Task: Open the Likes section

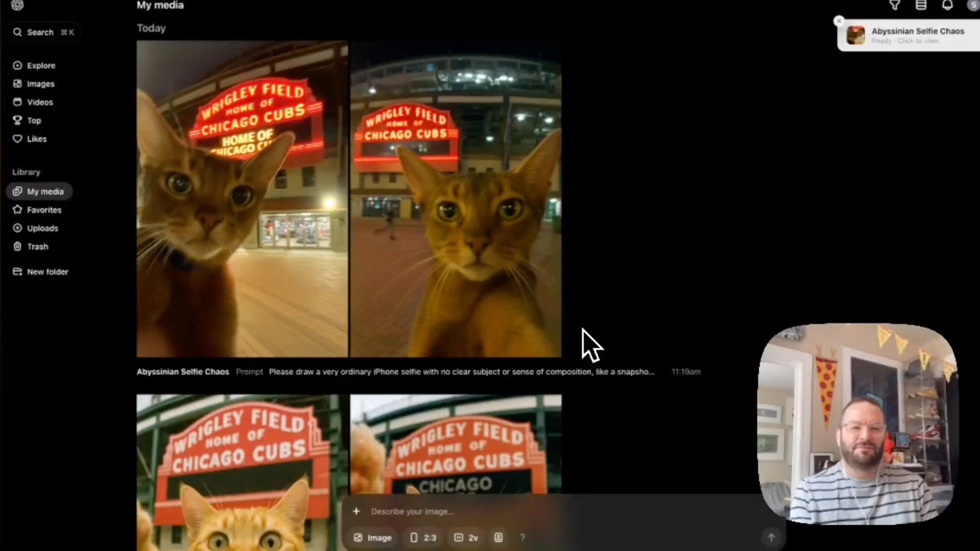Action: click(x=29, y=139)
